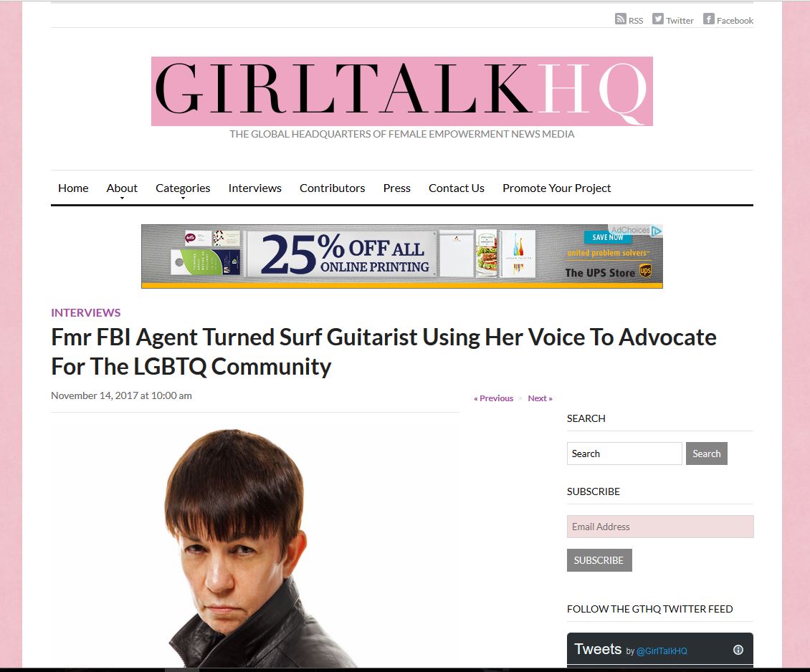Focus the Search text field
This screenshot has width=810, height=672.
pos(624,453)
